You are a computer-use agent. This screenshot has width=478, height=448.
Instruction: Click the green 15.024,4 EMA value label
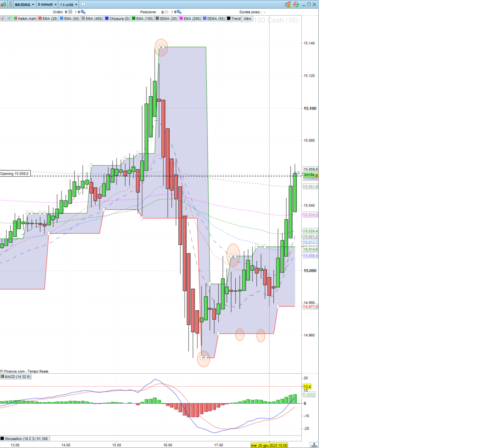[311, 231]
